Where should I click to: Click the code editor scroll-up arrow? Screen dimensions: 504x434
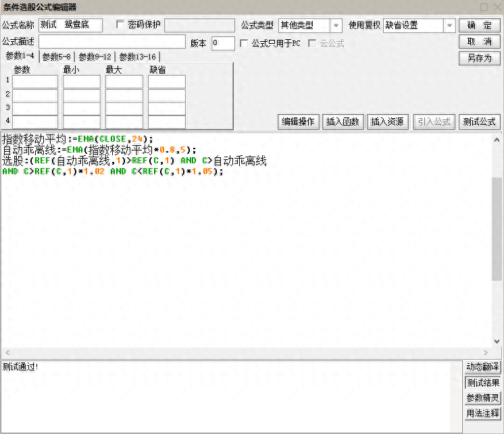coord(497,140)
